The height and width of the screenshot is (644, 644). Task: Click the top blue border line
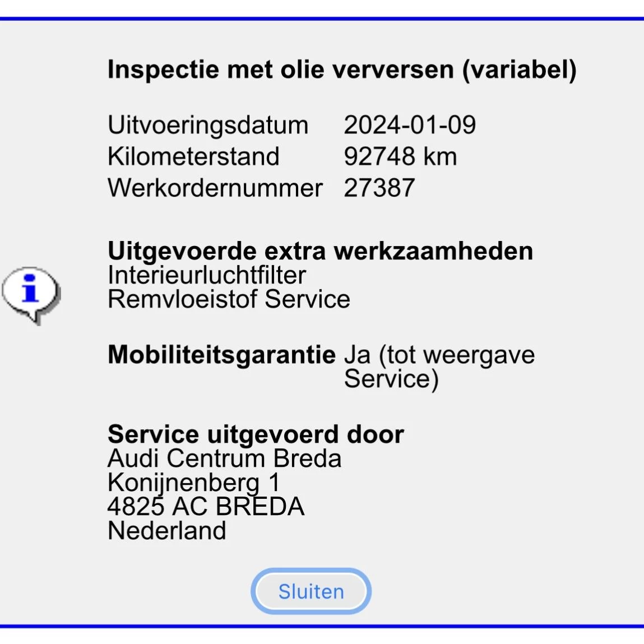[x=322, y=19]
